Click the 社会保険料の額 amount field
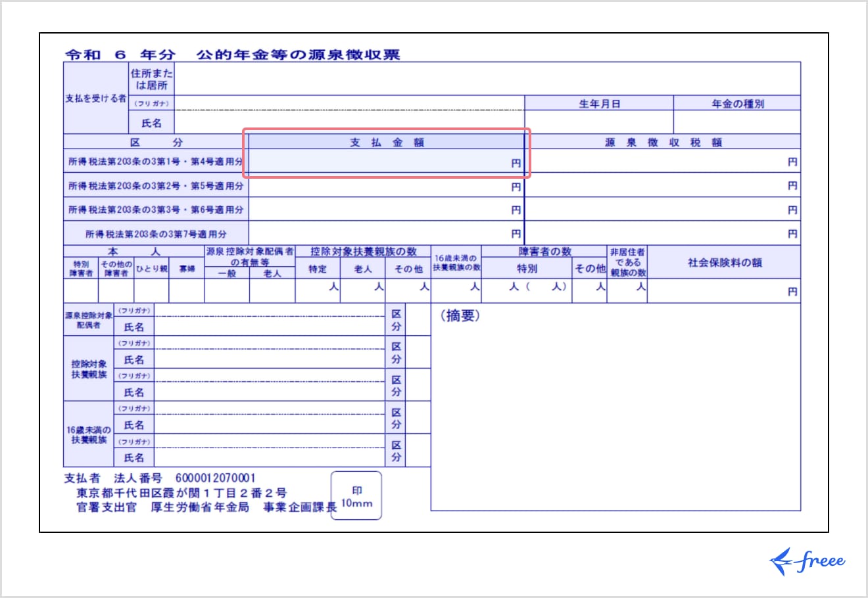868x598 pixels. coord(723,290)
